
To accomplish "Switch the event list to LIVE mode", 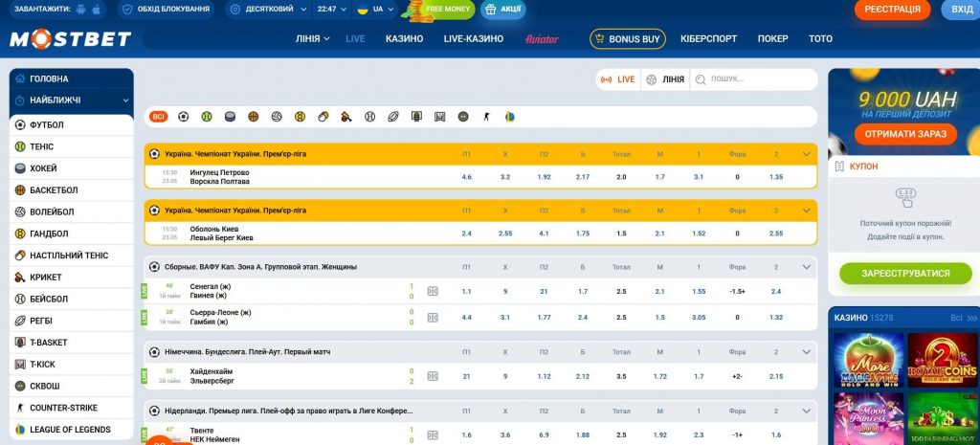I will point(617,79).
